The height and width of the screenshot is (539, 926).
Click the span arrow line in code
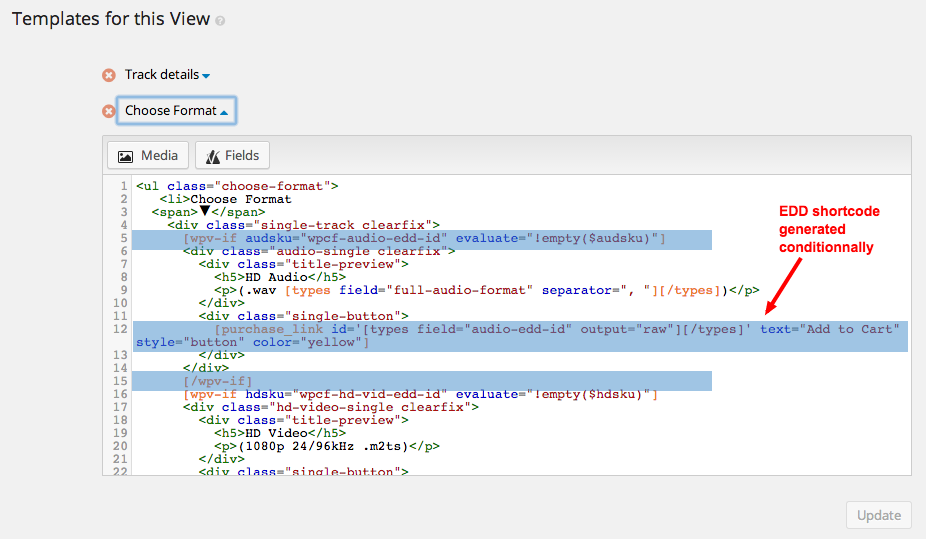point(208,212)
